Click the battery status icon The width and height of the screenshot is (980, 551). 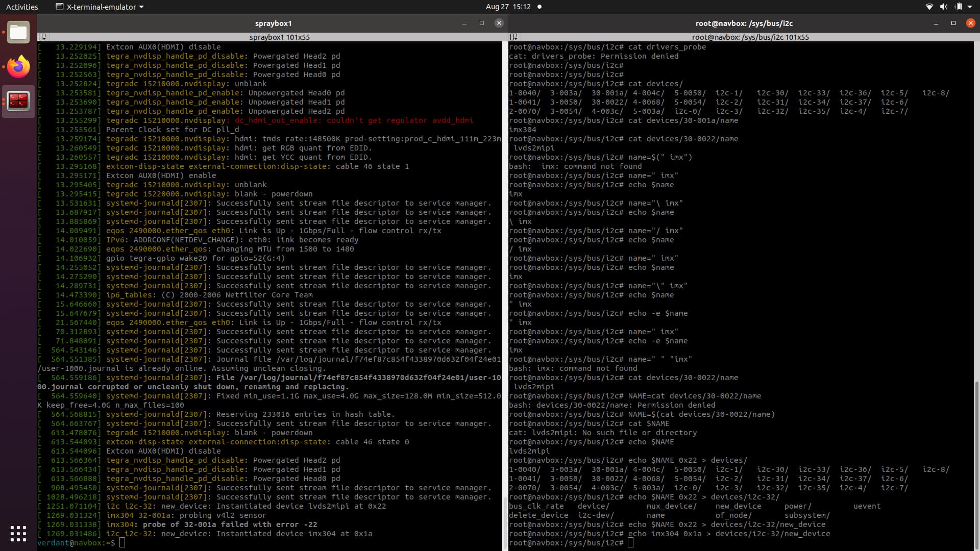958,7
